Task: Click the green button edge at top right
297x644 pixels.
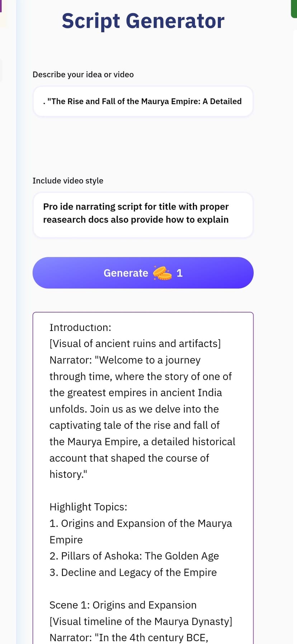Action: [294, 9]
